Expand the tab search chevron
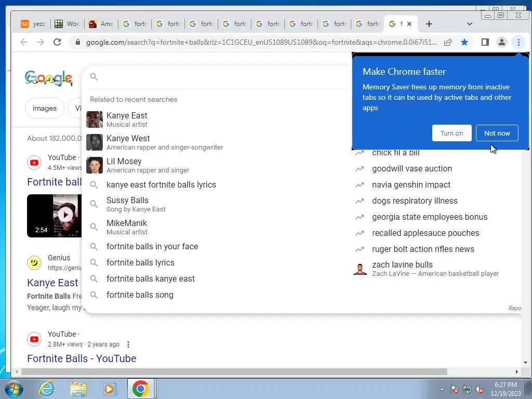 tap(470, 24)
